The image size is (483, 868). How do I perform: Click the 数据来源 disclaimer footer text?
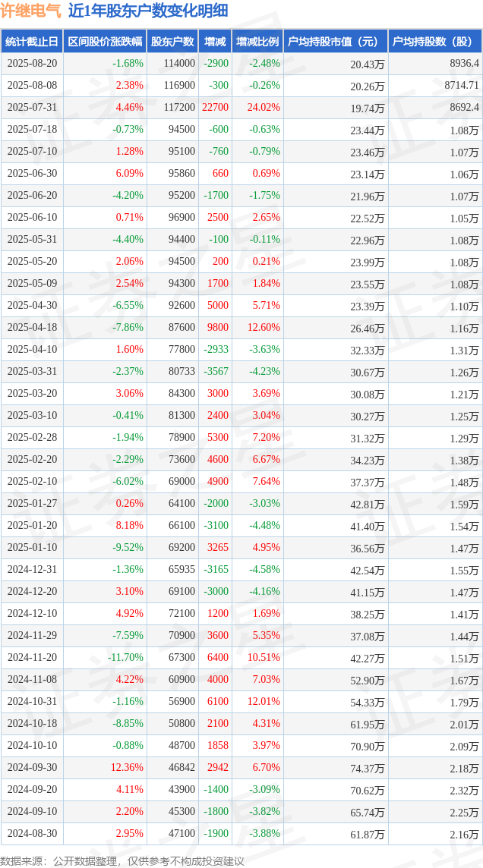pos(122,861)
